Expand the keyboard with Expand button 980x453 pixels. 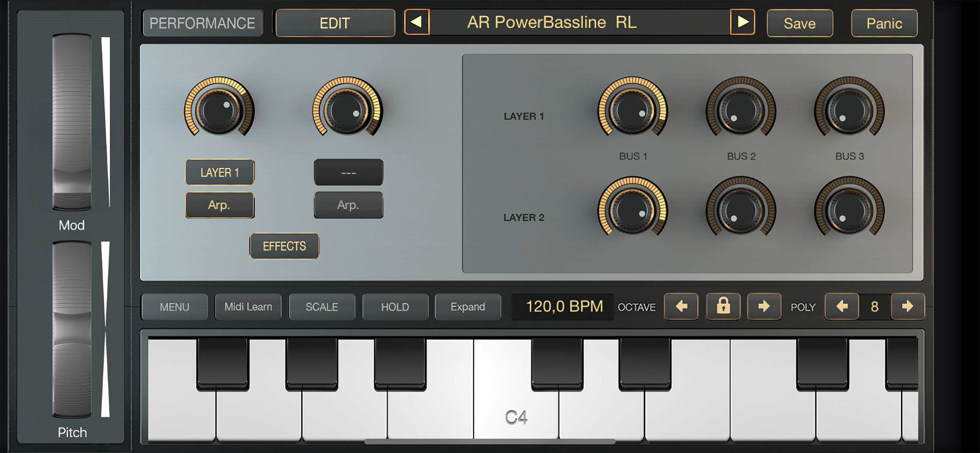pyautogui.click(x=467, y=307)
